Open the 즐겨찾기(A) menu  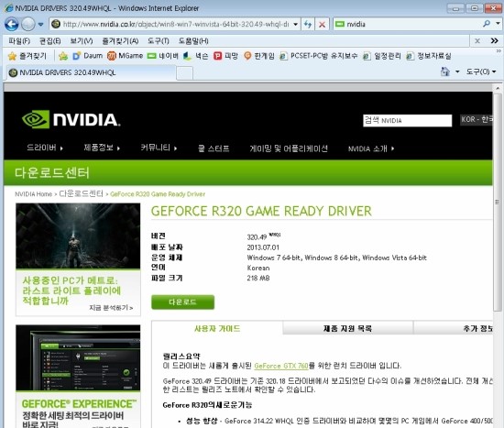click(x=120, y=41)
